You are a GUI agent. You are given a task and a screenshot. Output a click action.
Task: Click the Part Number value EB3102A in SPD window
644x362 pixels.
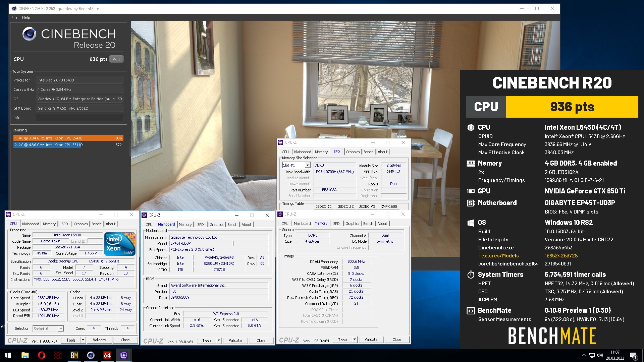334,190
